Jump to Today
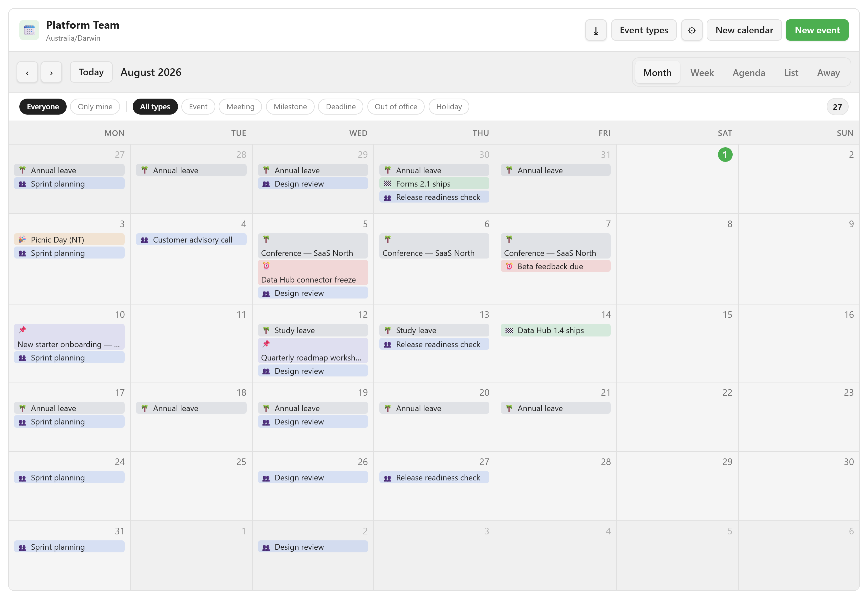 [91, 72]
